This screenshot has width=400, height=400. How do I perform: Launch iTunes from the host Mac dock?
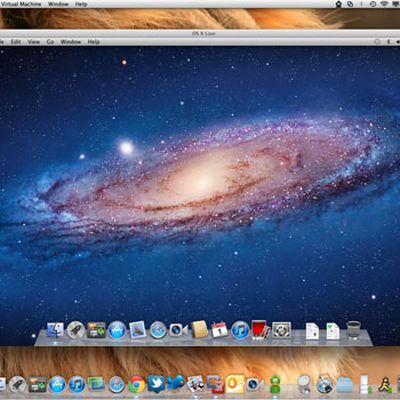[77, 385]
